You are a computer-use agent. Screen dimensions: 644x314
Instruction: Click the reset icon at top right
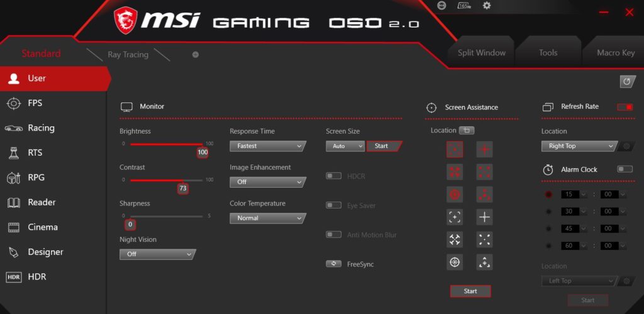[x=627, y=82]
